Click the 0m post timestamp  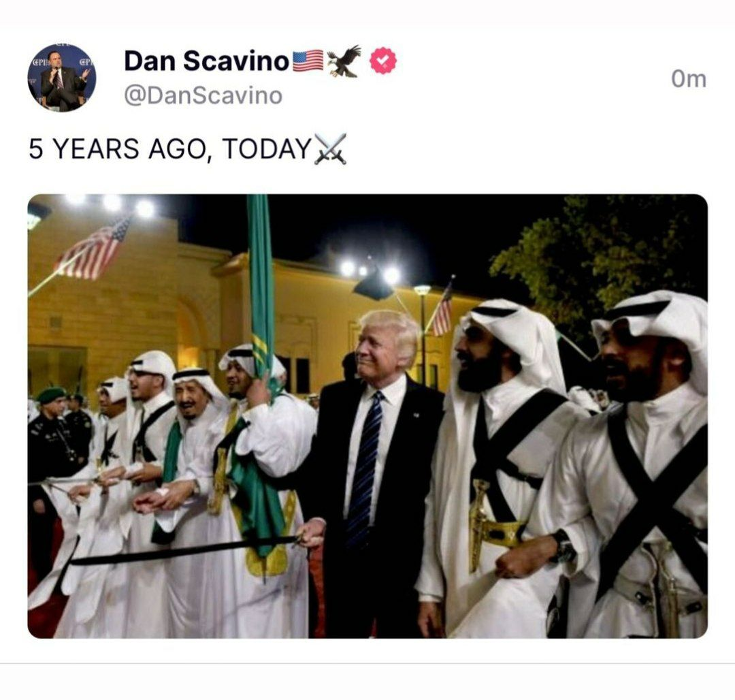[x=689, y=79]
